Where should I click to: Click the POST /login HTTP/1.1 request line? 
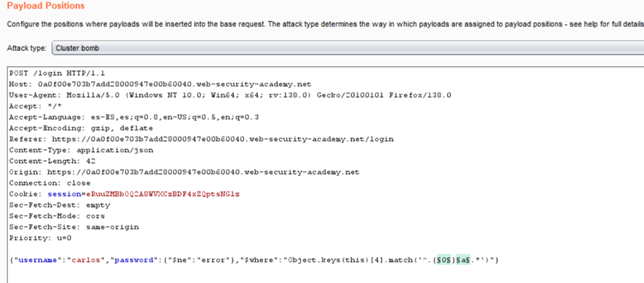[57, 73]
